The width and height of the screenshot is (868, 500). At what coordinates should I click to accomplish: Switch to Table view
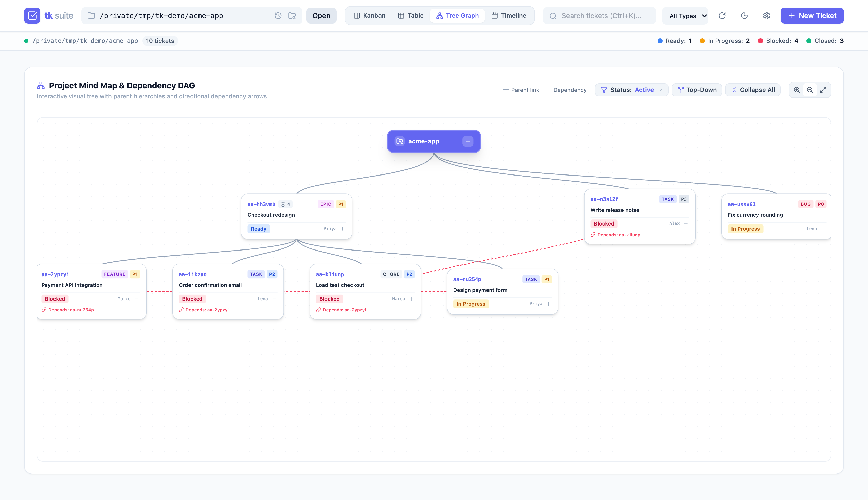(410, 16)
